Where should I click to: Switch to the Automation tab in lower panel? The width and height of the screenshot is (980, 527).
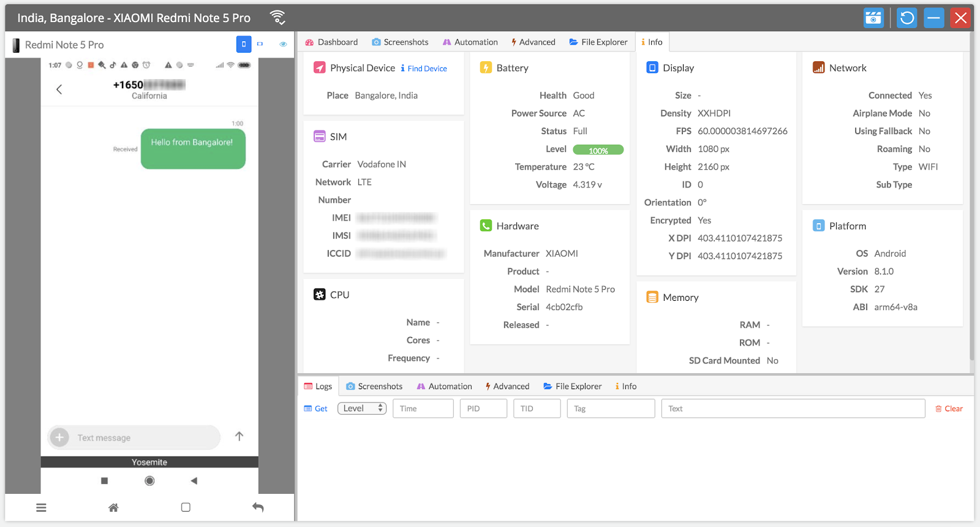(445, 387)
